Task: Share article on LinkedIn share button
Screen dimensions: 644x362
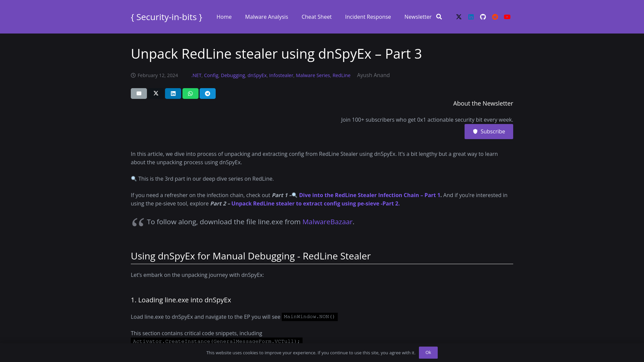Action: 173,94
